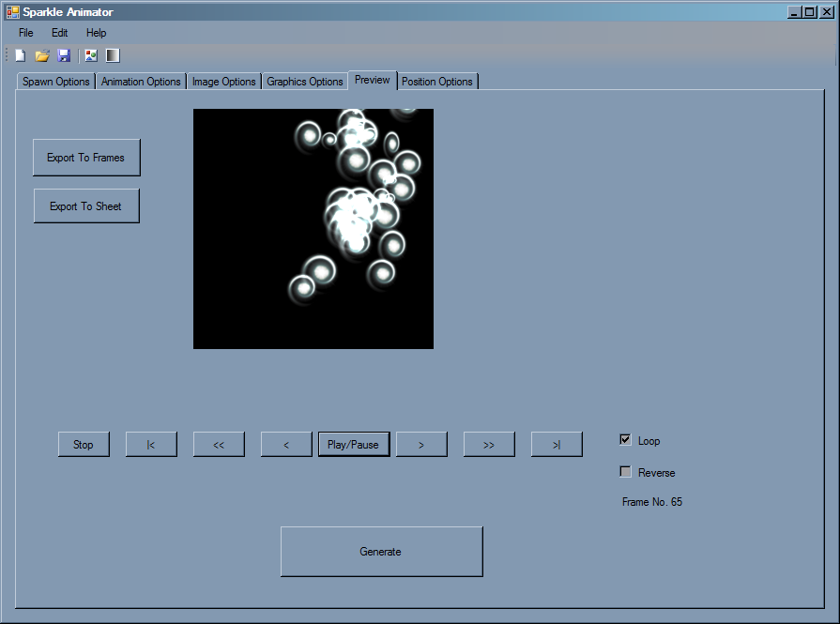Jump to the last frame with >|
840x624 pixels.
point(556,444)
